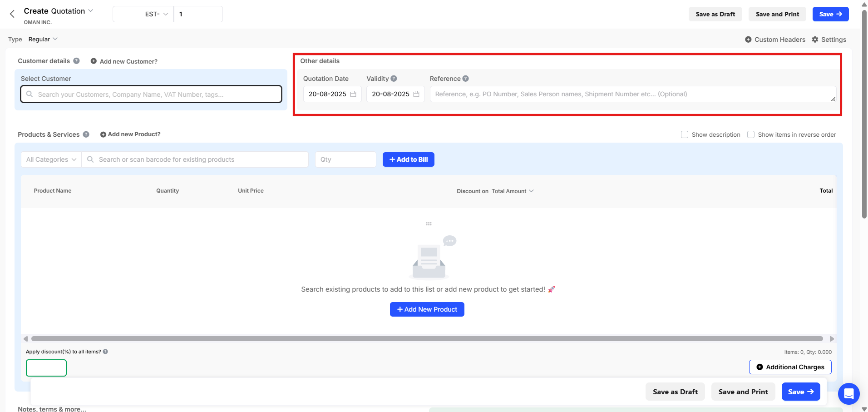This screenshot has height=412, width=868.
Task: Click the Quantity column header
Action: (168, 191)
